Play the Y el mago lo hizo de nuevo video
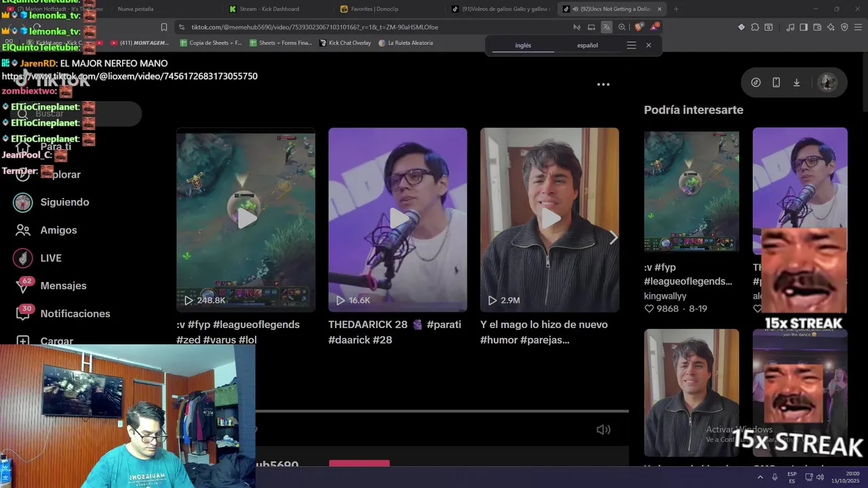Image resolution: width=868 pixels, height=488 pixels. (549, 220)
